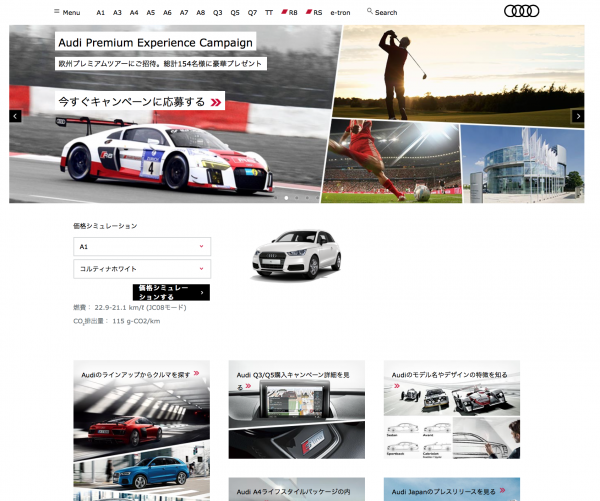
Task: Click the 価格シミュレーション heading text
Action: pos(105,226)
